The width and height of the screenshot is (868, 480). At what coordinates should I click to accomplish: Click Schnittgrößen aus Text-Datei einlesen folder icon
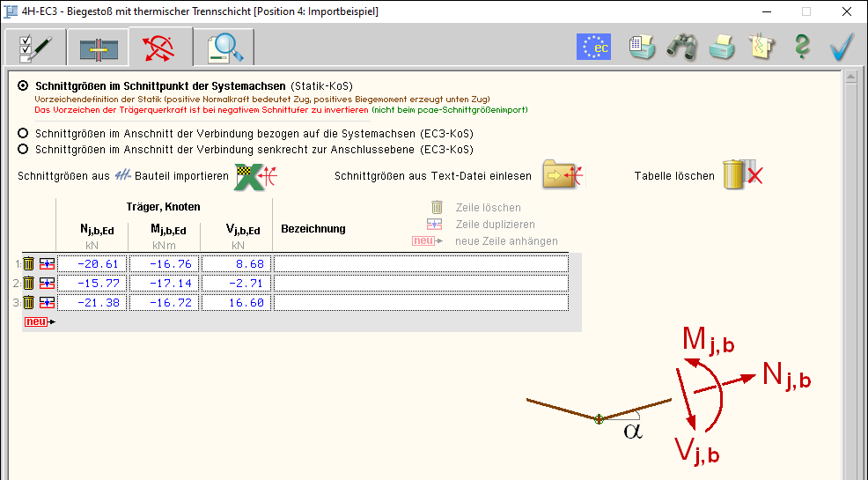(563, 175)
